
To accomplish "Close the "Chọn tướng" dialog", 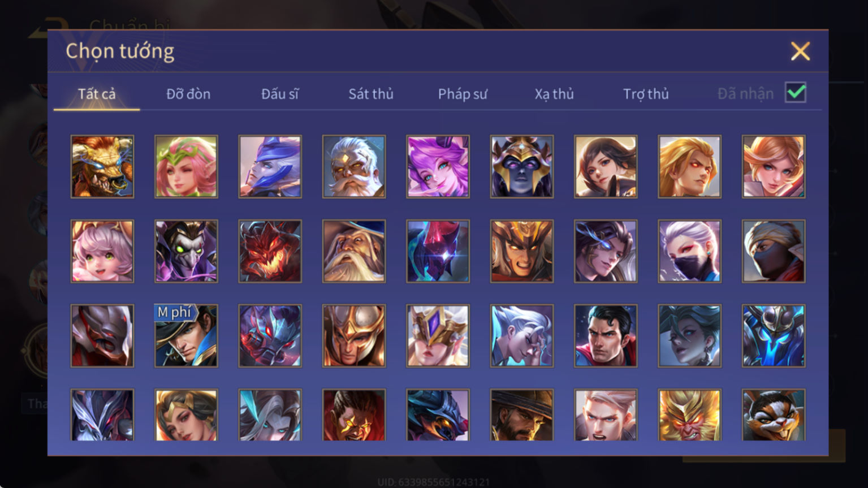I will click(800, 51).
